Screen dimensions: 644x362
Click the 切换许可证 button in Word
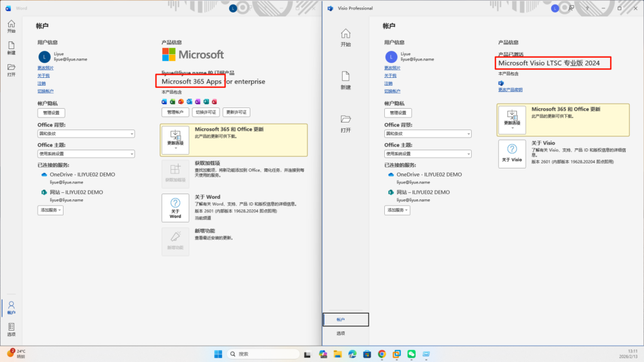point(206,112)
